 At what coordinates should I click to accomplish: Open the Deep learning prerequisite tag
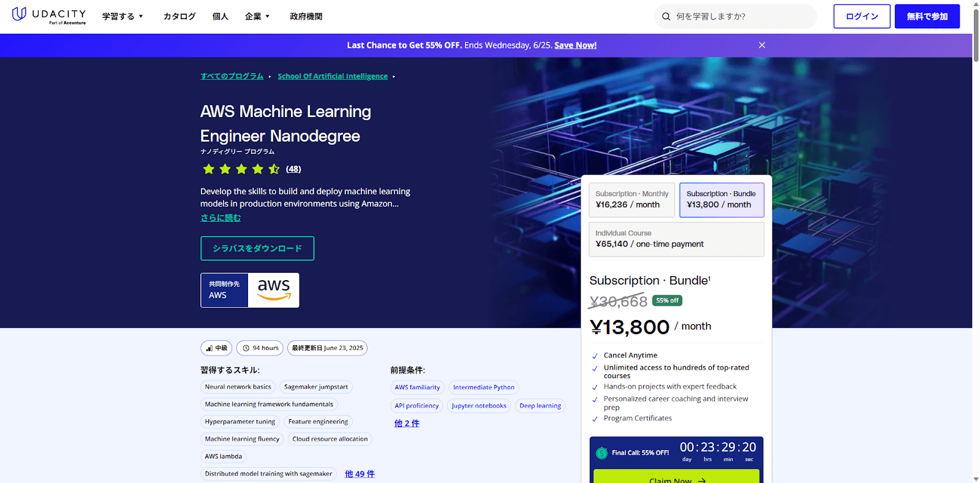(540, 406)
